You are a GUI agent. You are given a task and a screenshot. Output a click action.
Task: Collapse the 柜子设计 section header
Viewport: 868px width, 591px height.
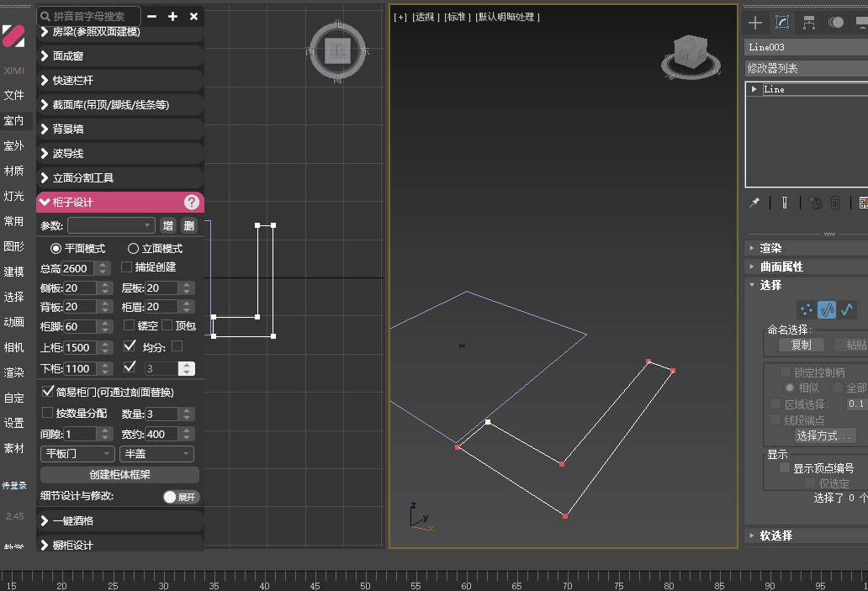point(120,202)
